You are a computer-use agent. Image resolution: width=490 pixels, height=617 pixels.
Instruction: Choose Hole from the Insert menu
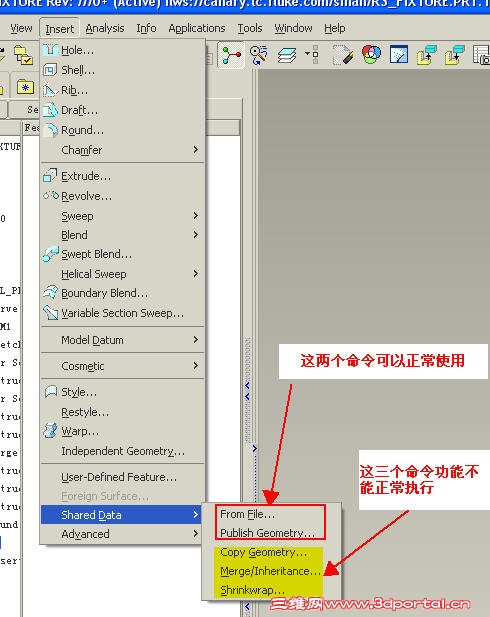click(123, 50)
